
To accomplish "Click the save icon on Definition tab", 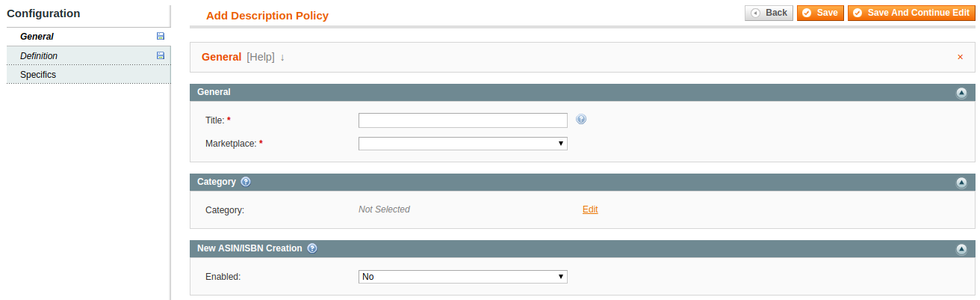I will pos(160,55).
